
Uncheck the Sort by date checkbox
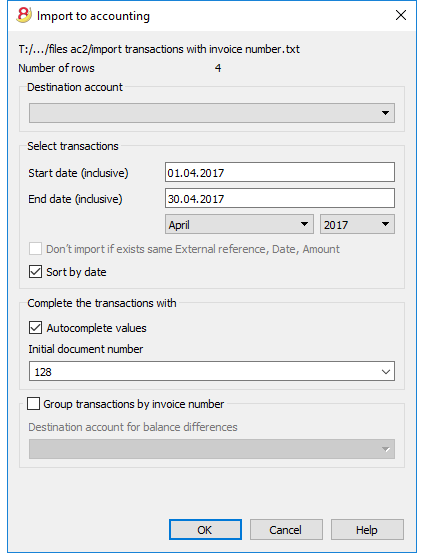point(35,272)
